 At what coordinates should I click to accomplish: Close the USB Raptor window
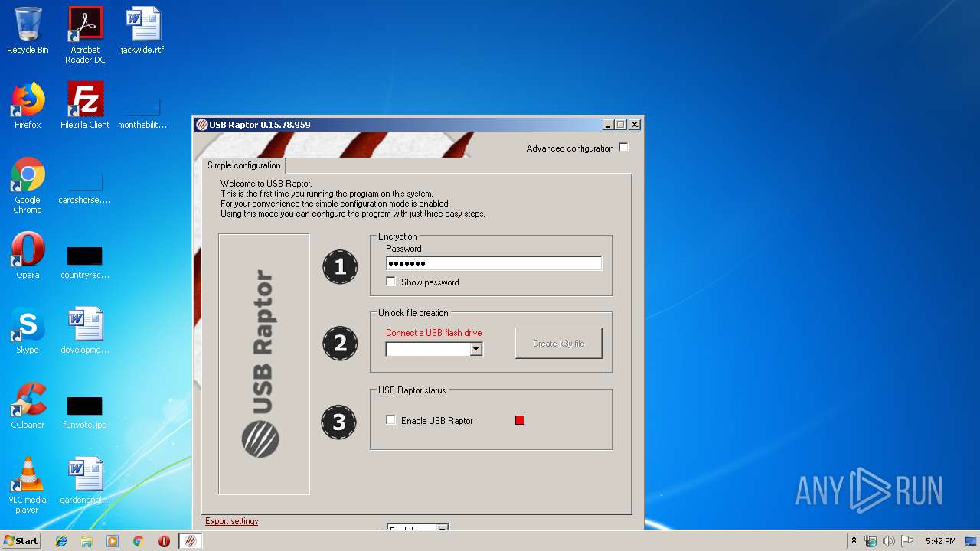coord(635,125)
